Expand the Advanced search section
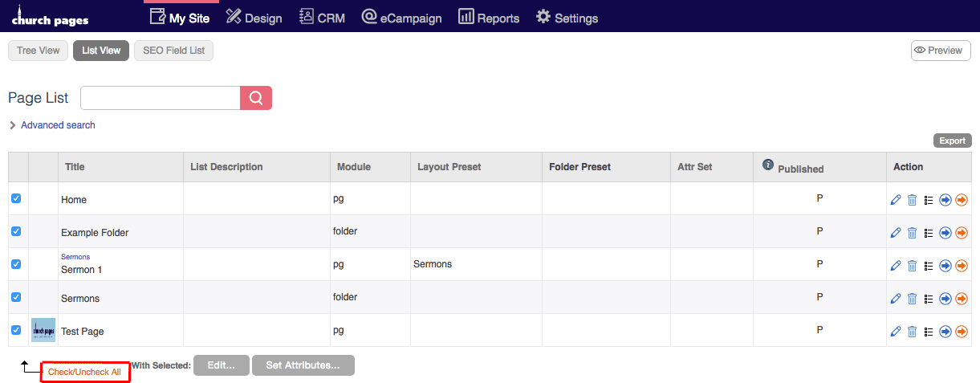980x383 pixels. 58,125
